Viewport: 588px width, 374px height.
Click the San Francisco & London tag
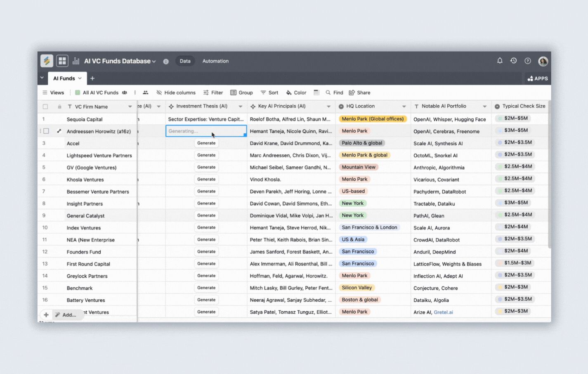pos(369,227)
